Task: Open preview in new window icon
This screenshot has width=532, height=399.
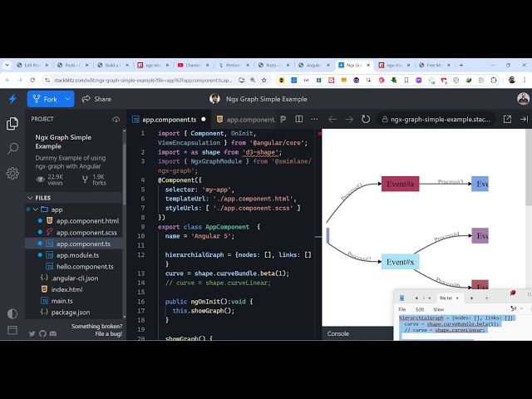Action: [507, 119]
